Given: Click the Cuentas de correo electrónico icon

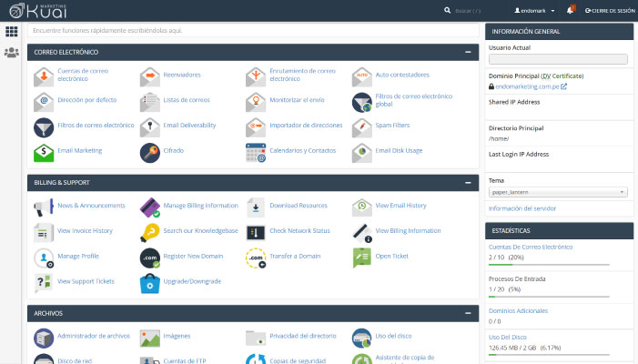Looking at the screenshot, I should click(44, 75).
